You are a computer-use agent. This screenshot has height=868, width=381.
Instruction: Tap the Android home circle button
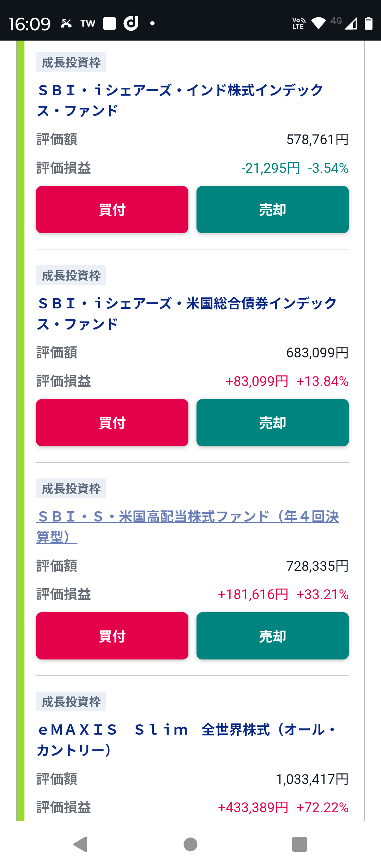tap(190, 844)
